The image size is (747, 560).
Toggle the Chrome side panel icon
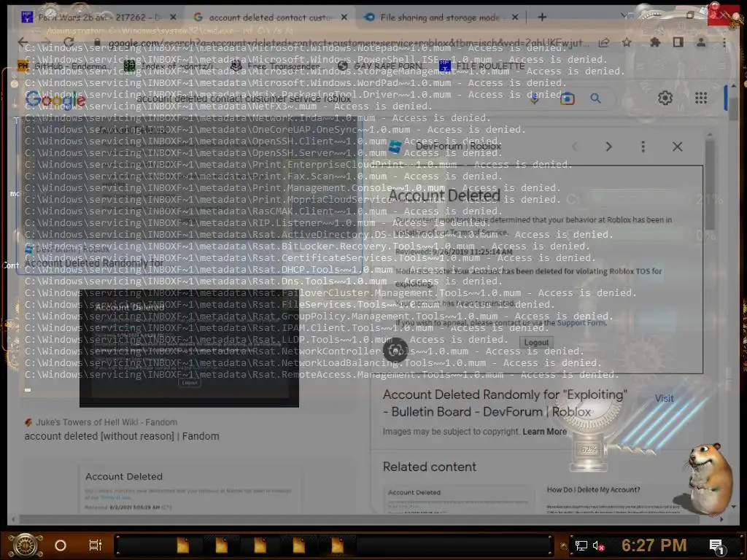(x=678, y=43)
